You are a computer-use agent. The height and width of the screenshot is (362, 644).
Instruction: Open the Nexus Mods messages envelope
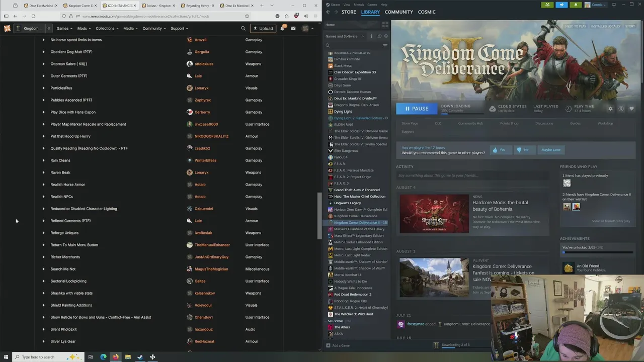[x=293, y=29]
